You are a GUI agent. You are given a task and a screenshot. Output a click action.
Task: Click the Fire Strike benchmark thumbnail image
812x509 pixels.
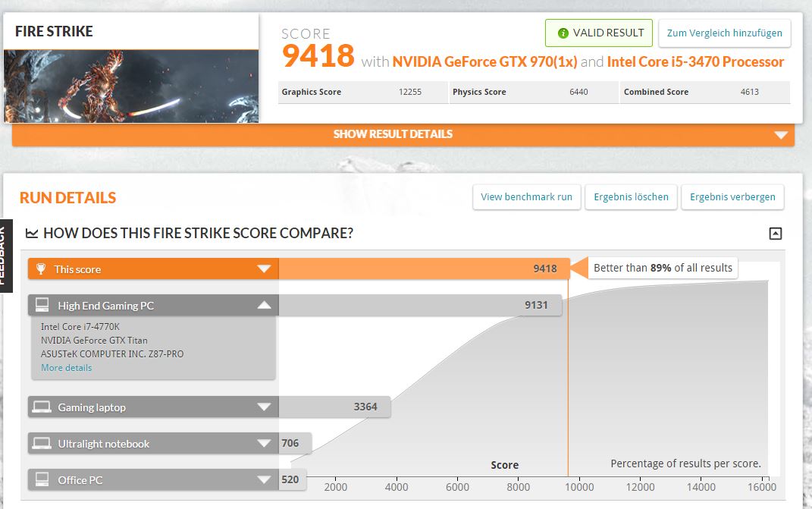tap(131, 86)
